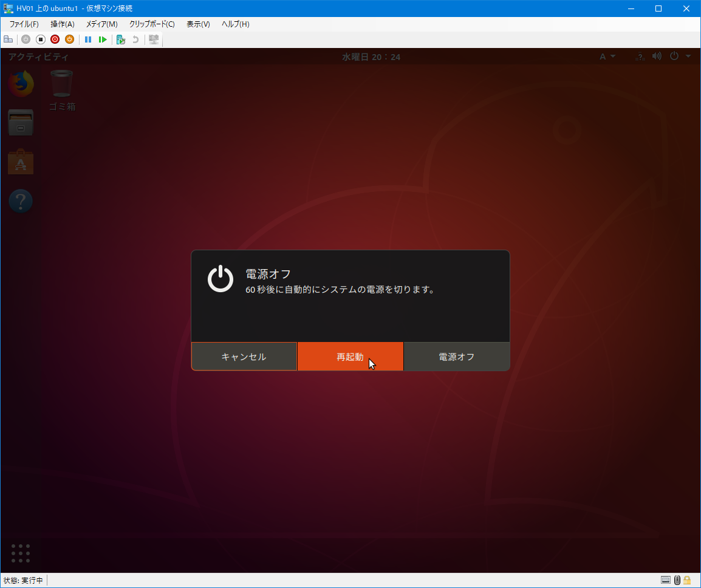Click the large power icon in dialog
Image resolution: width=701 pixels, height=588 pixels.
(221, 279)
